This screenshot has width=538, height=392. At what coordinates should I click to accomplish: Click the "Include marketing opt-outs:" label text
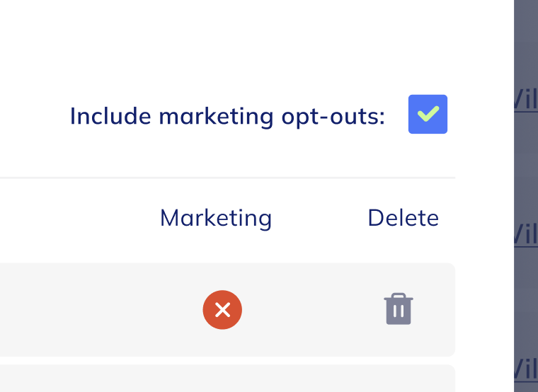point(227,116)
